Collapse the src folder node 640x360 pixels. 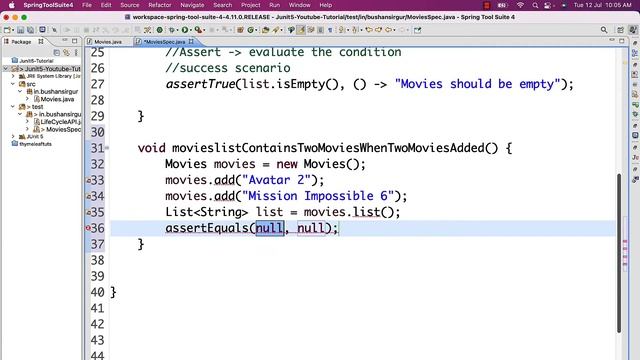click(x=13, y=84)
